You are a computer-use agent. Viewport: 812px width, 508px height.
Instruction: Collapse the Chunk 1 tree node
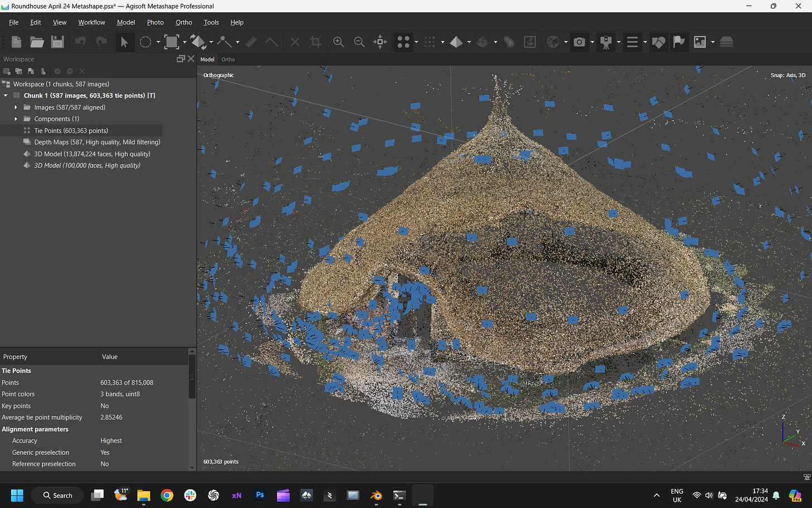click(6, 95)
